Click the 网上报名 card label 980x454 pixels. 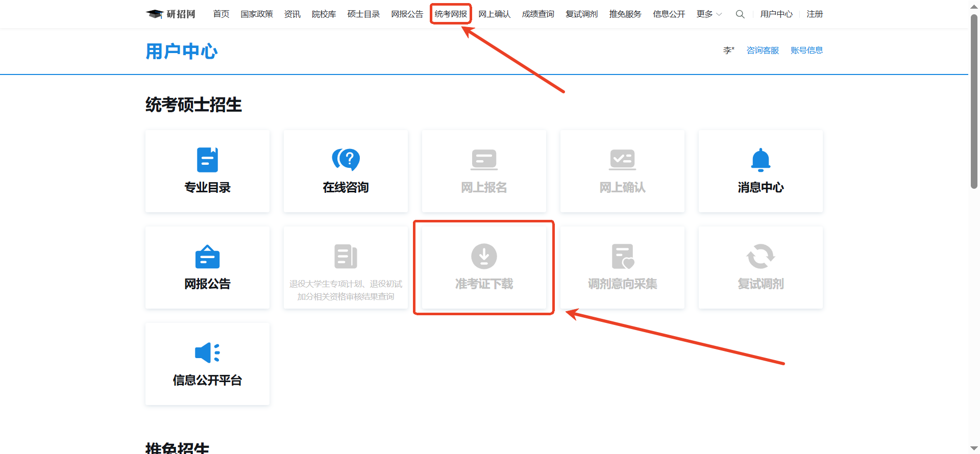tap(484, 187)
